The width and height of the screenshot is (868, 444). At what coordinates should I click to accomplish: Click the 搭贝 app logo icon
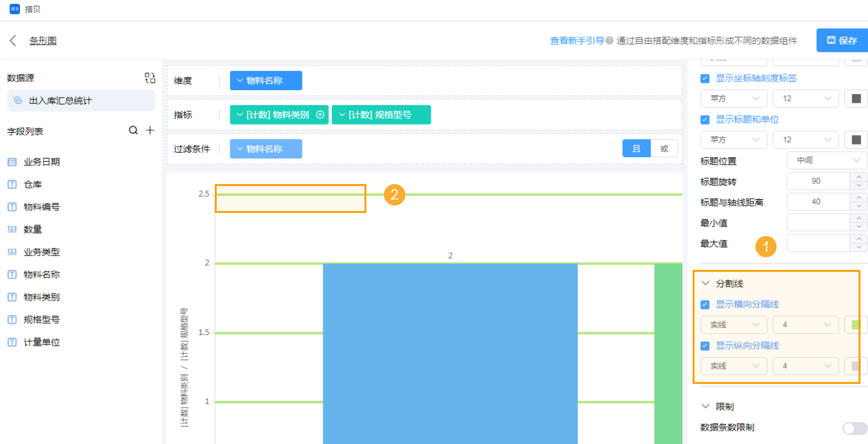(14, 9)
